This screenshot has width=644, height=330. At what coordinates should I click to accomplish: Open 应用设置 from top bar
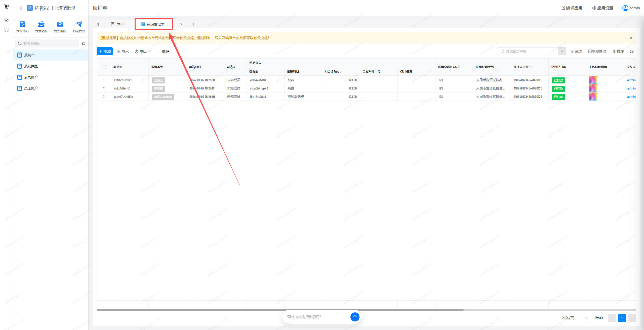(x=603, y=8)
